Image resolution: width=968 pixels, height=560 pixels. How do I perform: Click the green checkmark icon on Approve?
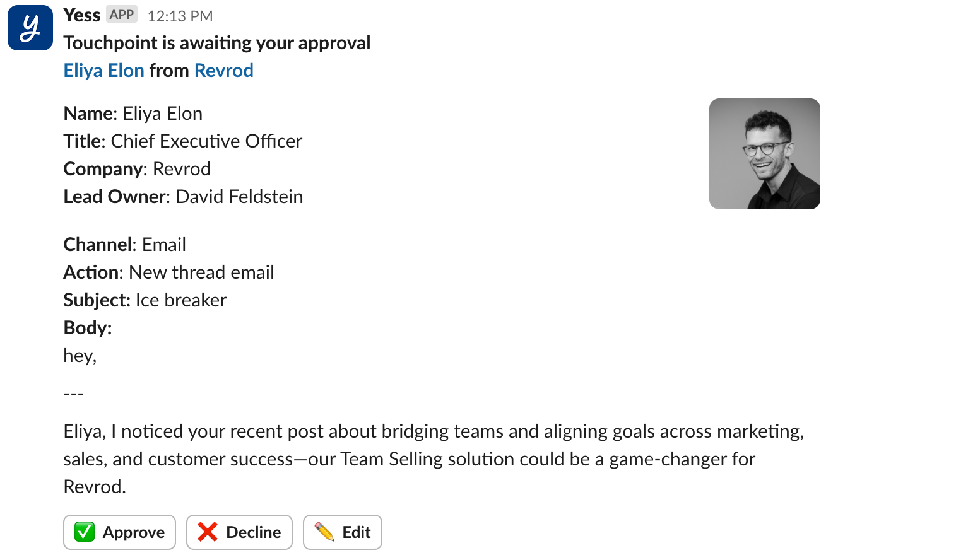click(x=85, y=532)
